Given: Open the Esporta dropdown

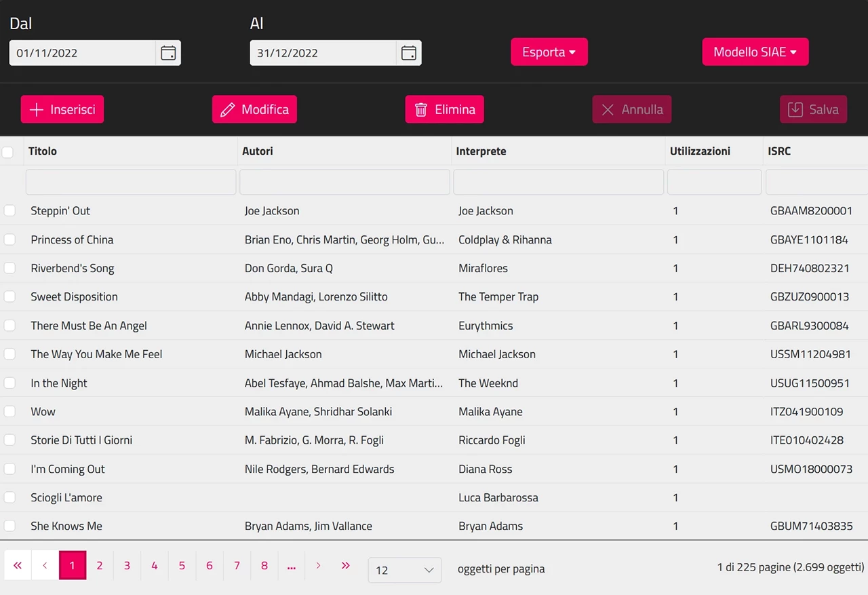Looking at the screenshot, I should coord(549,52).
